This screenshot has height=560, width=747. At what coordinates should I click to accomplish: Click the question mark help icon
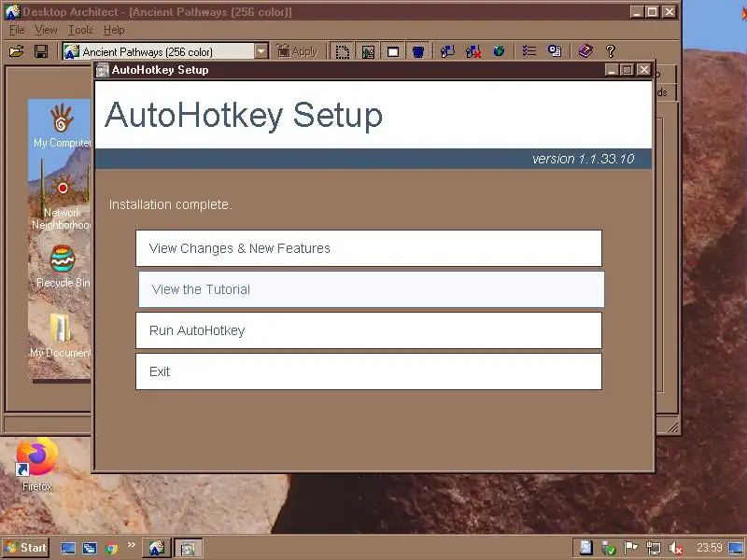(x=611, y=51)
